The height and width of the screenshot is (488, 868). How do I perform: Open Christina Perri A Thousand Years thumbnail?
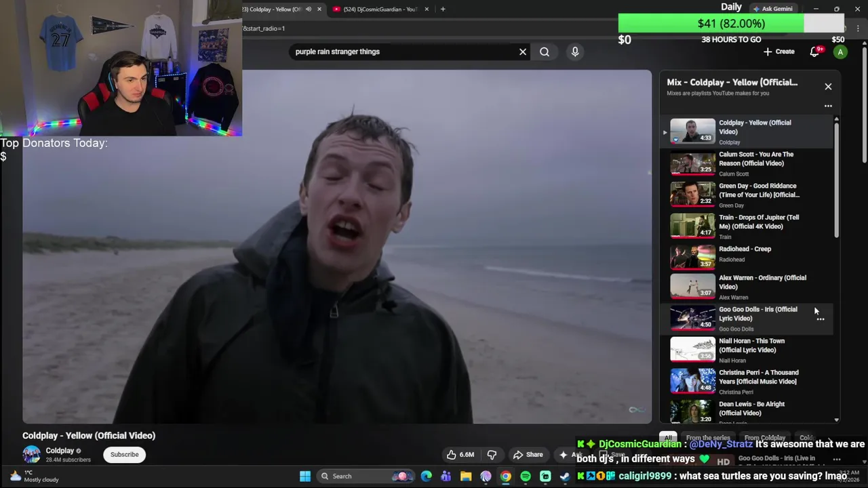tap(692, 381)
